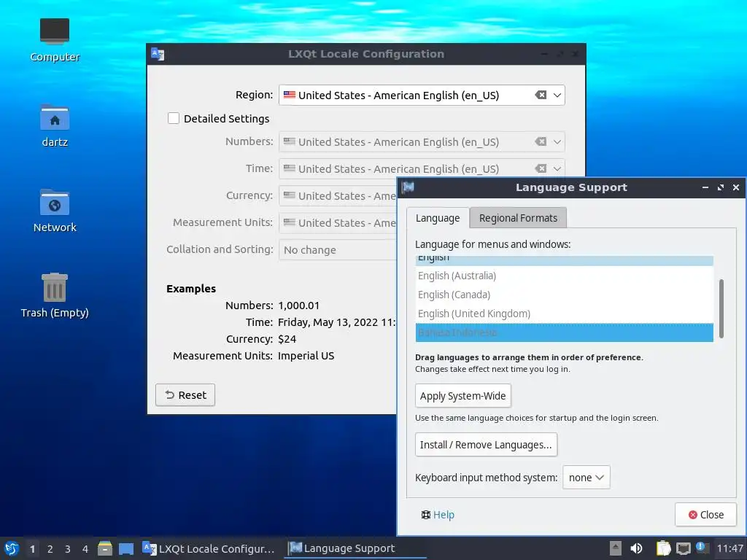Image resolution: width=747 pixels, height=560 pixels.
Task: Clear the Time locale with erase icon
Action: coord(541,168)
